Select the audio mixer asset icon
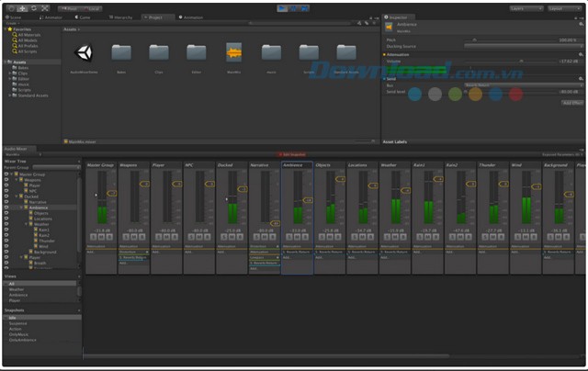 234,54
